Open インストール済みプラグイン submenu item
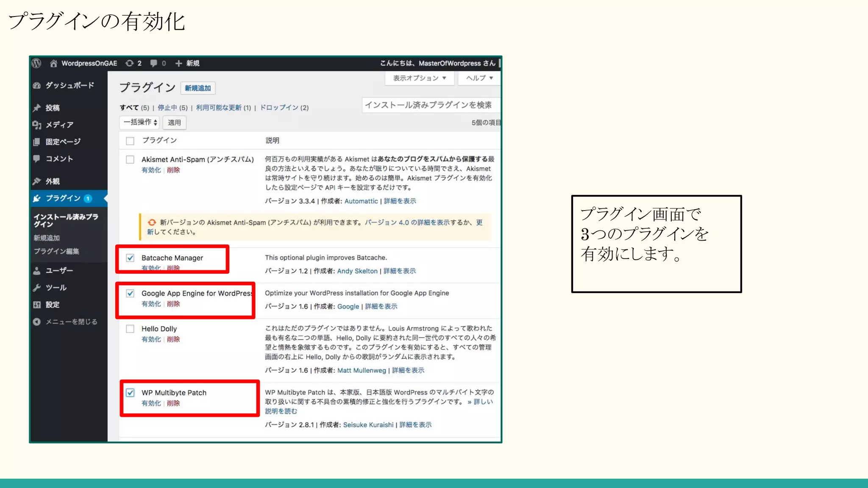Screen dimensions: 868x488 coord(66,220)
